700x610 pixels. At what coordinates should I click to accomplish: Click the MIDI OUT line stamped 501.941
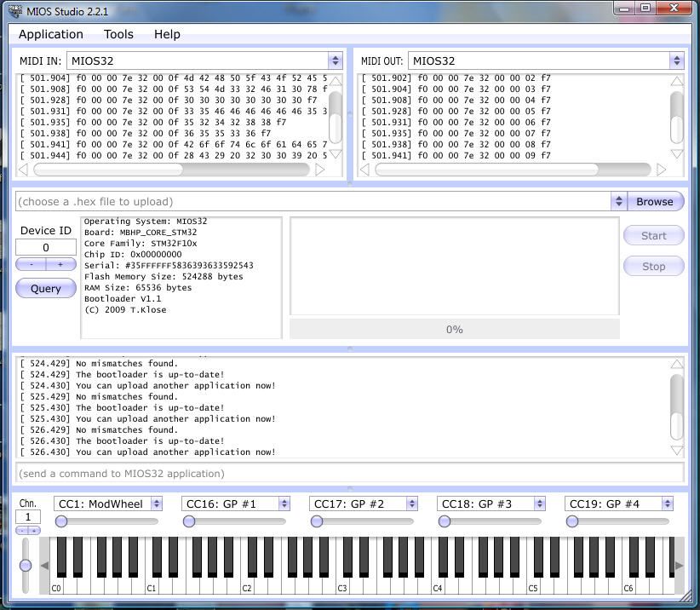456,155
